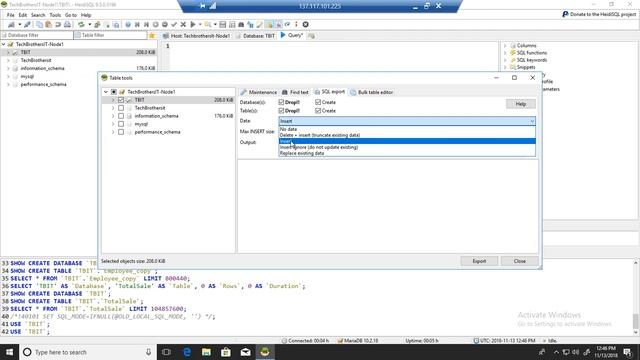640x360 pixels.
Task: Open the Task View taskbar icon
Action: (x=167, y=352)
